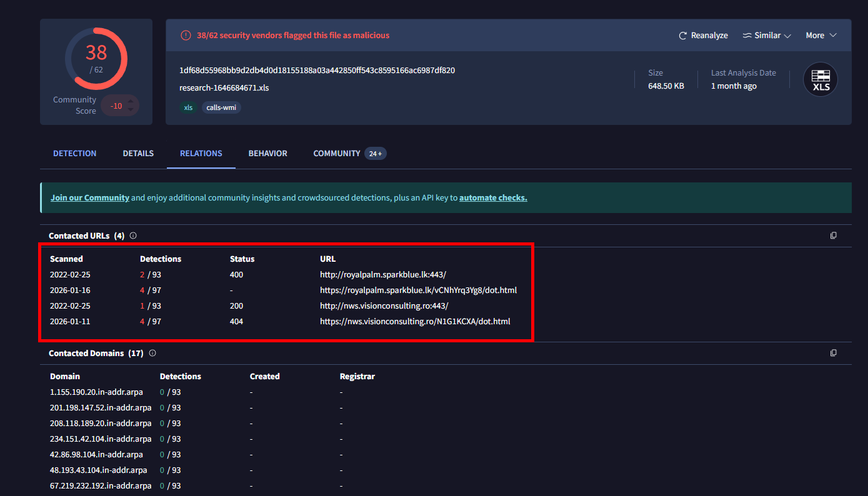Viewport: 868px width, 496px height.
Task: Switch to the Detection tab
Action: pos(74,153)
